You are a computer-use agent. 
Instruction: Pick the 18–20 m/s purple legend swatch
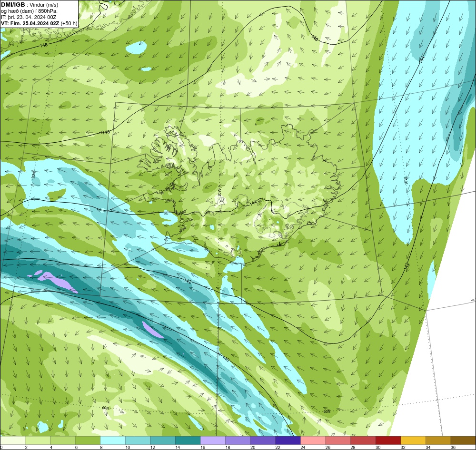pyautogui.click(x=238, y=440)
